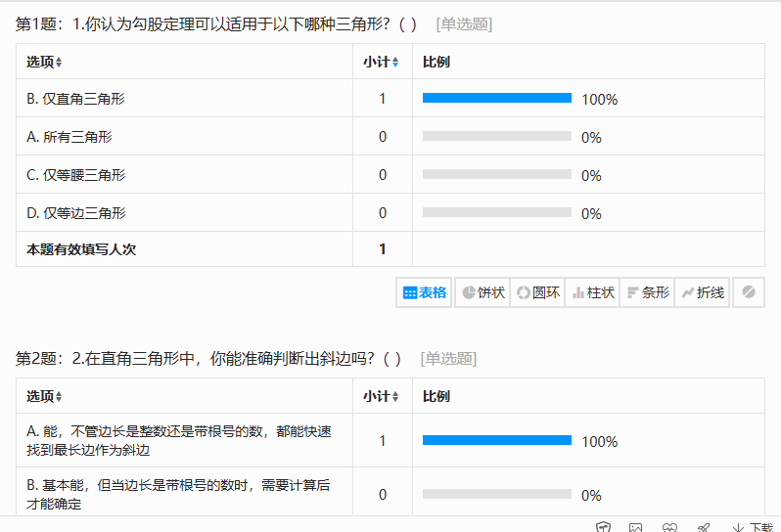Screen dimensions: 781x532
Task: Switch to 表格 table view
Action: (x=425, y=292)
